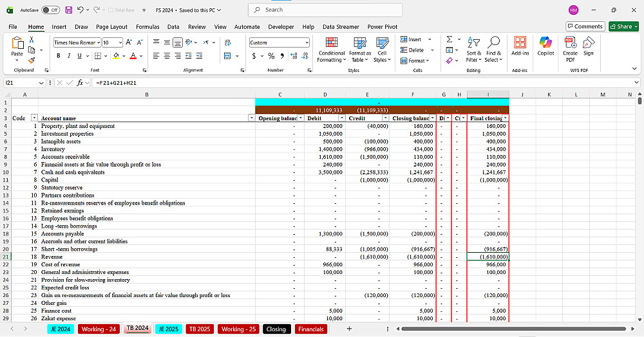Image resolution: width=644 pixels, height=337 pixels.
Task: Open Code column filter dropdown
Action: click(35, 118)
